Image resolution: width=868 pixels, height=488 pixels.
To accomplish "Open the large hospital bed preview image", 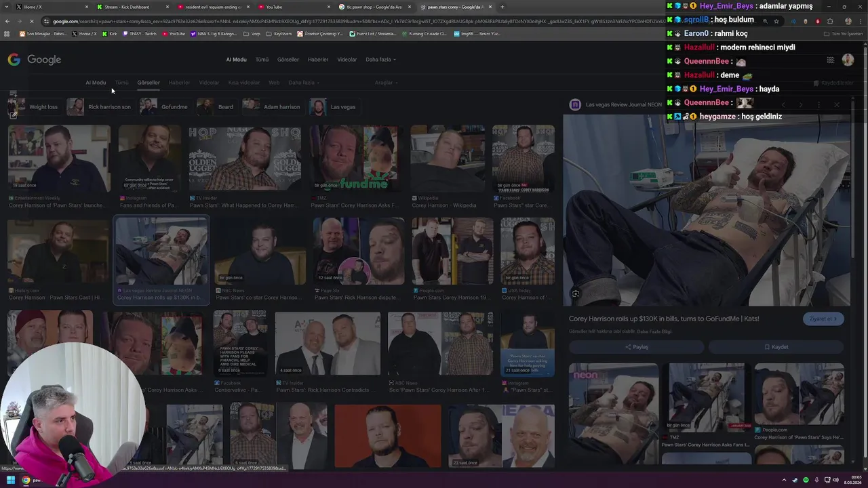I will click(x=705, y=210).
